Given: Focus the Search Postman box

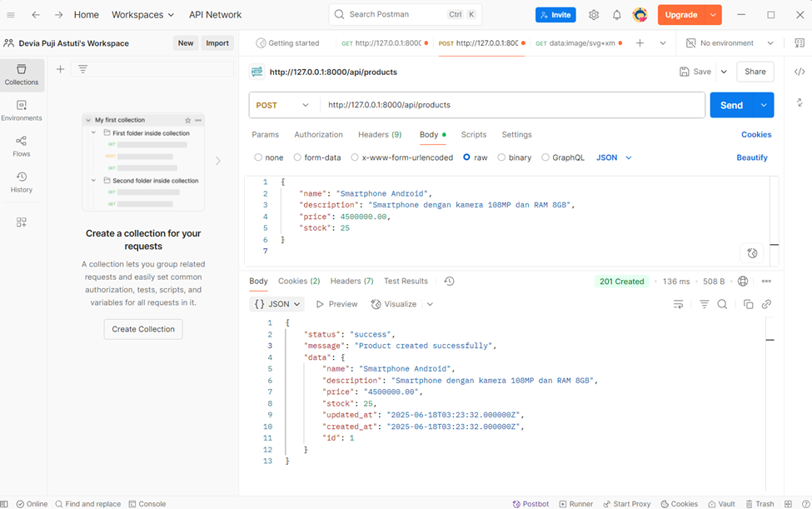Looking at the screenshot, I should coord(396,15).
